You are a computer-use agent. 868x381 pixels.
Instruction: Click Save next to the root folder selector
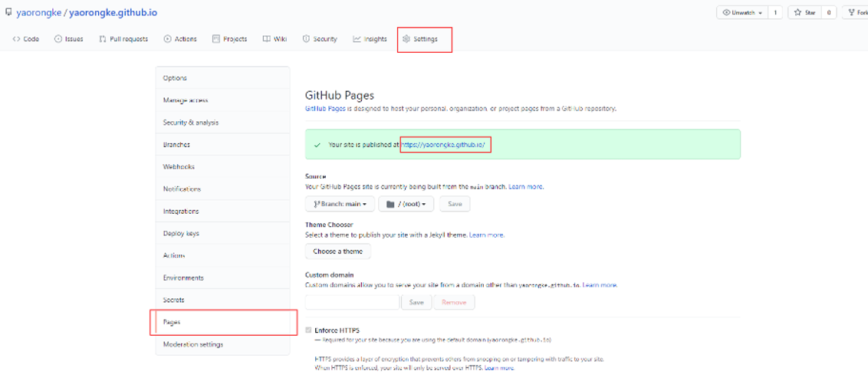click(455, 205)
